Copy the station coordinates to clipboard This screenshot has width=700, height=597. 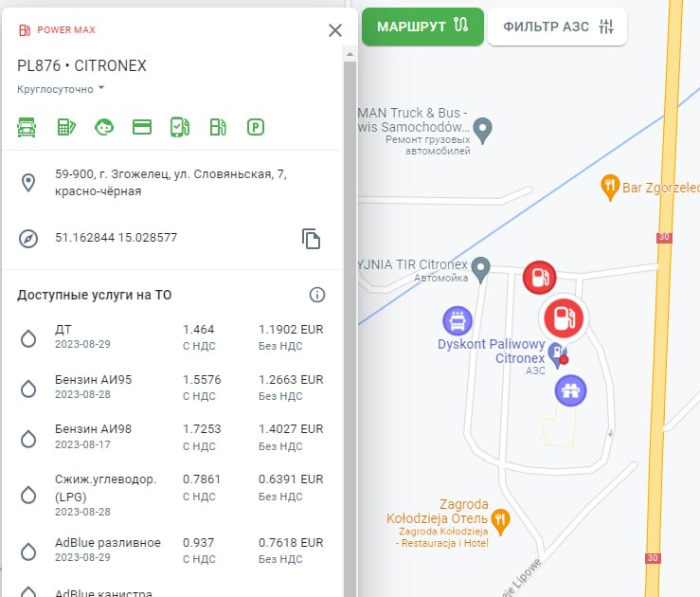point(312,239)
